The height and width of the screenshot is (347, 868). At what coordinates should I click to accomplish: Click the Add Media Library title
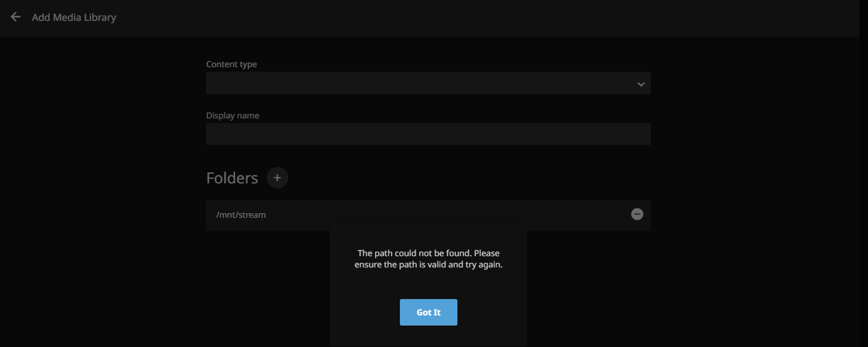pos(74,17)
